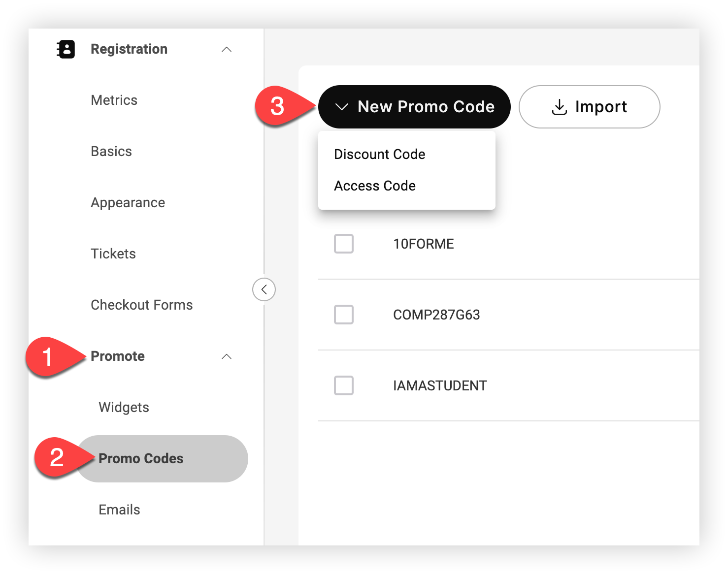Screen dimensions: 728x574
Task: Click the Registration contact-book icon
Action: [66, 49]
